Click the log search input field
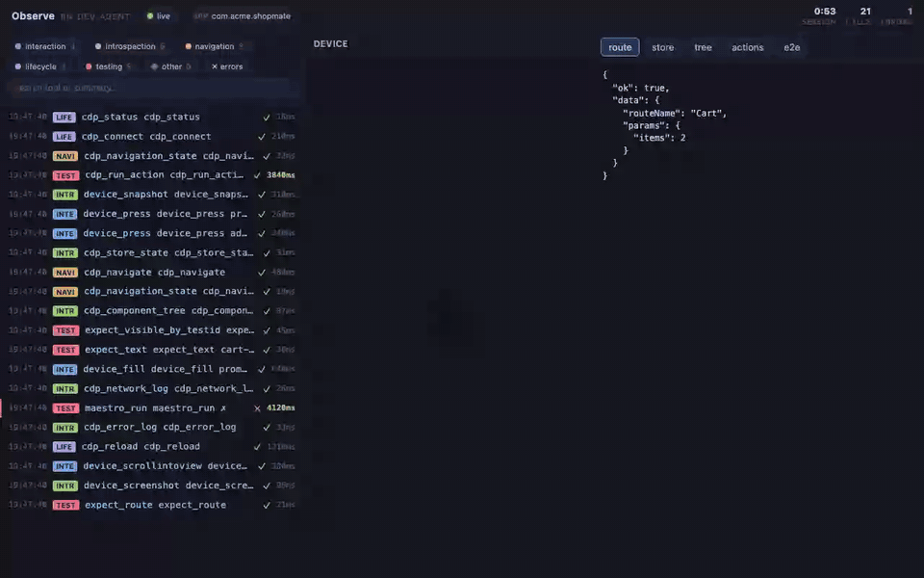 153,88
